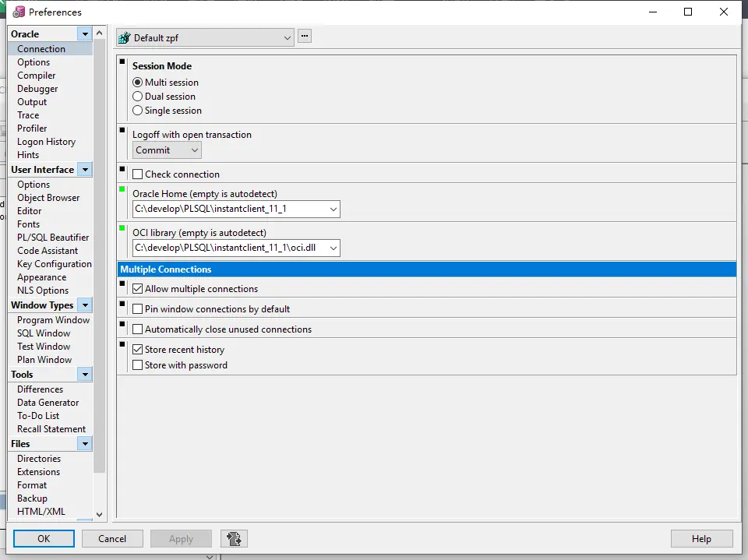This screenshot has width=748, height=560.
Task: Select the Code Assistant page
Action: point(48,251)
